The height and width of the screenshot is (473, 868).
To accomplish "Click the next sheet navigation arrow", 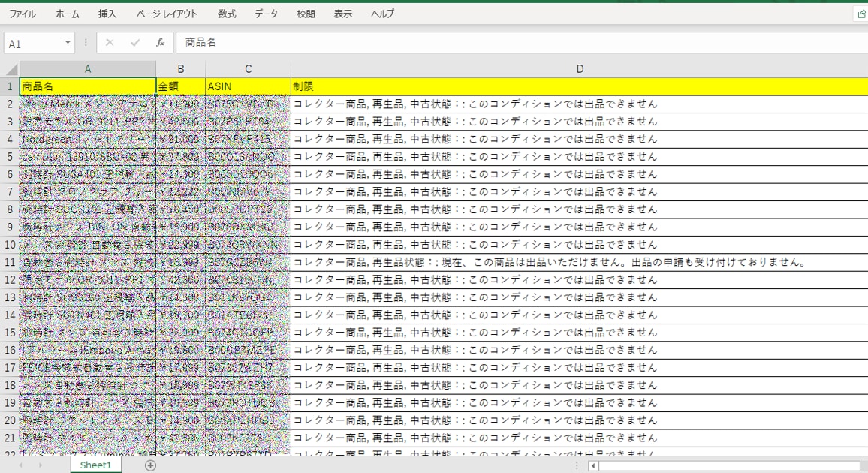I will click(x=40, y=465).
